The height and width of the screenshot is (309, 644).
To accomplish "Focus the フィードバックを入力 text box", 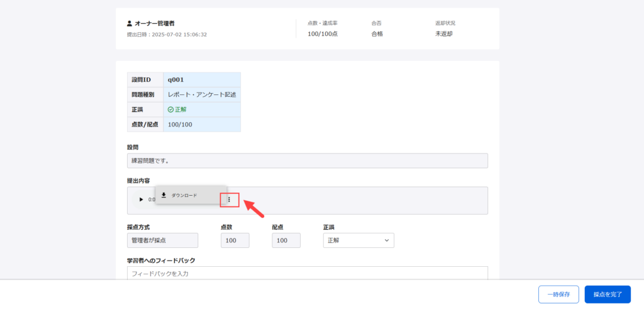I will point(308,273).
